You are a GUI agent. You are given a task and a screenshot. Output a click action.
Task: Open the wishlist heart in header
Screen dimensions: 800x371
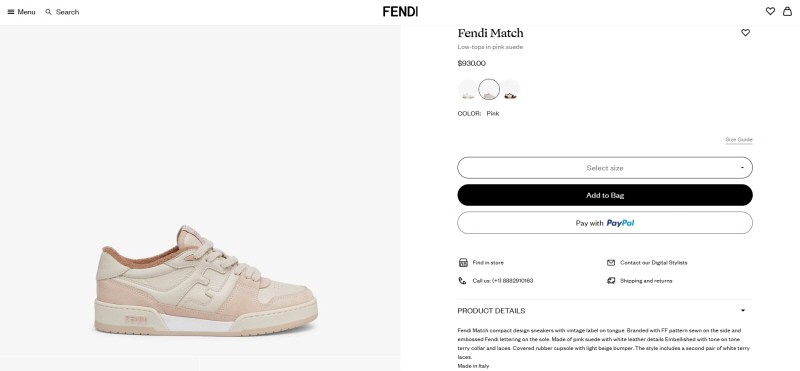[x=770, y=11]
